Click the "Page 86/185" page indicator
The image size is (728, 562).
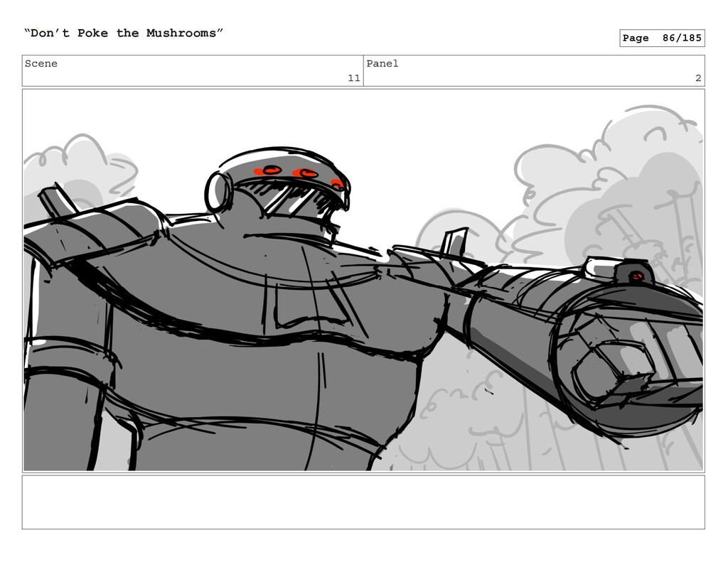pos(662,38)
